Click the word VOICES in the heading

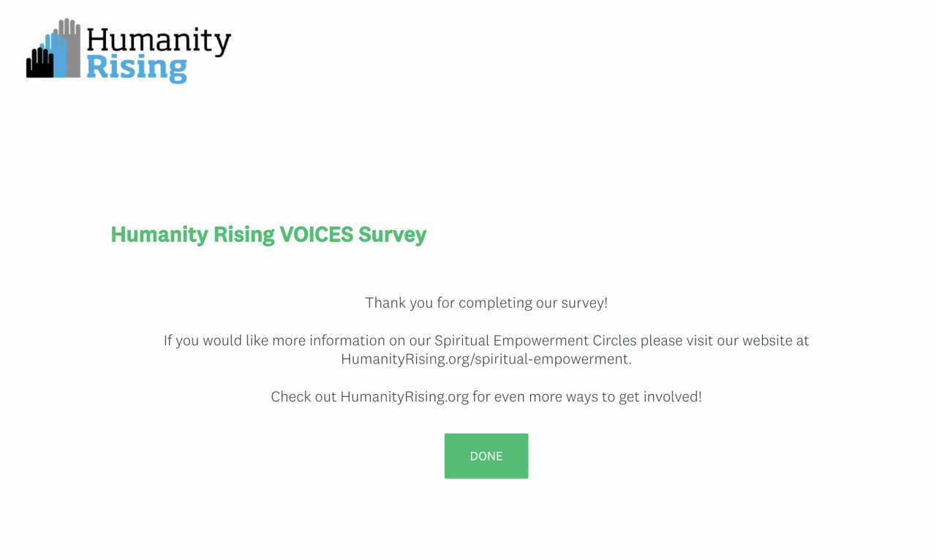(x=316, y=235)
